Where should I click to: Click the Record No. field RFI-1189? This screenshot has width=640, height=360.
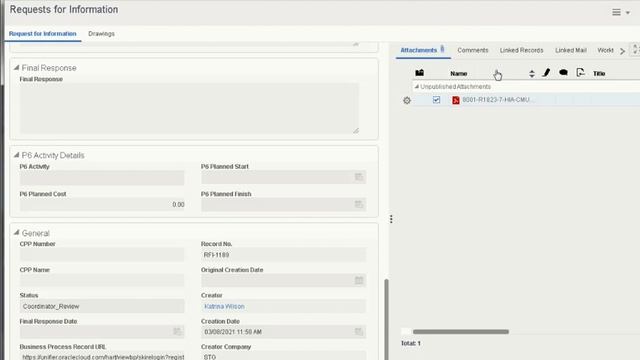coord(283,255)
